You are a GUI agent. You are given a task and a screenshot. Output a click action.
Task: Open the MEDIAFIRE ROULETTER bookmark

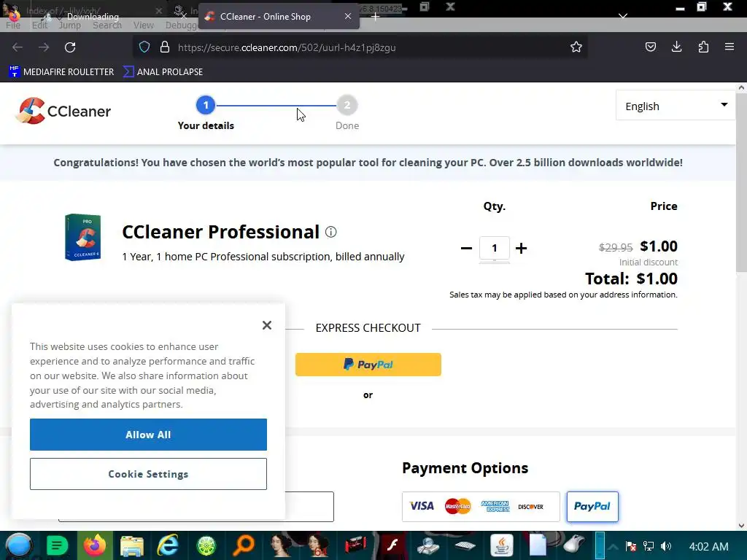tap(61, 72)
